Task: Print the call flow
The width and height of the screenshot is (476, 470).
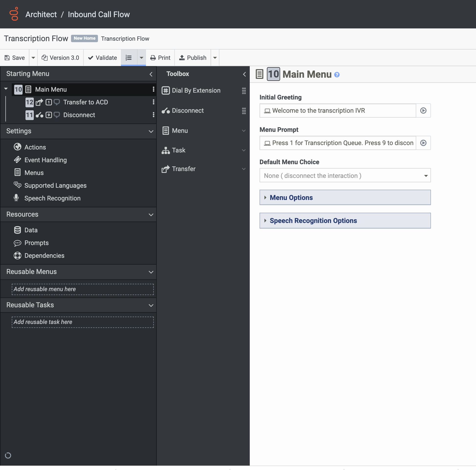Action: [x=160, y=57]
